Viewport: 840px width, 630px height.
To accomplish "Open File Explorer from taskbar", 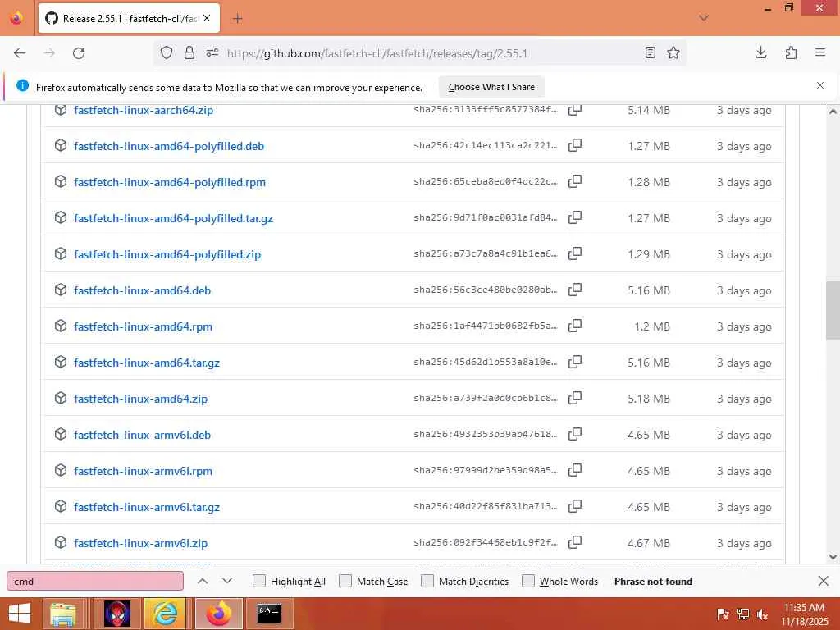I will (63, 614).
